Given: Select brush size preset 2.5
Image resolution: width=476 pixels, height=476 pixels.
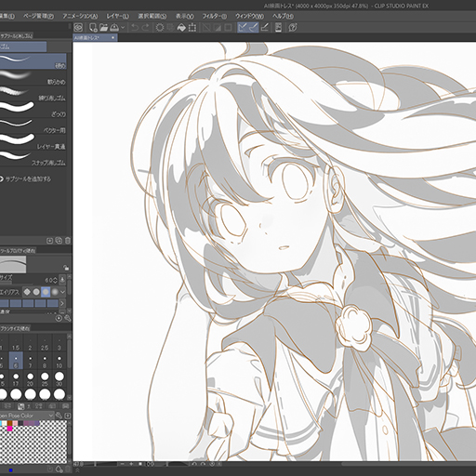Looking at the screenshot, I should [45, 343].
